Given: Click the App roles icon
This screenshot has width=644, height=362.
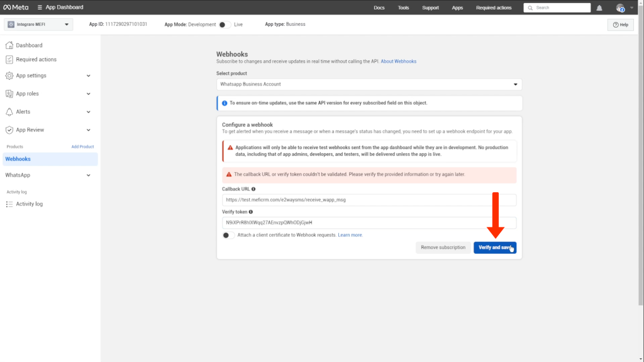Looking at the screenshot, I should coord(9,94).
